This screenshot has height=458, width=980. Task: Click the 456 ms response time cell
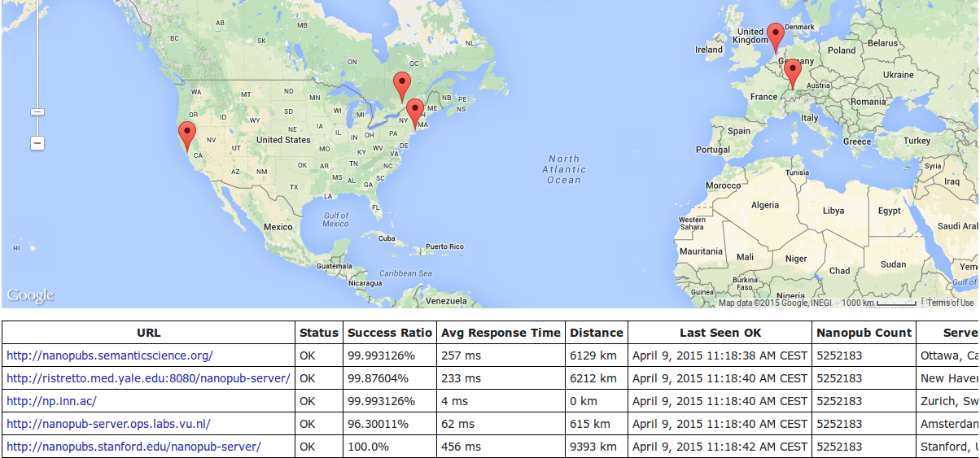point(501,447)
